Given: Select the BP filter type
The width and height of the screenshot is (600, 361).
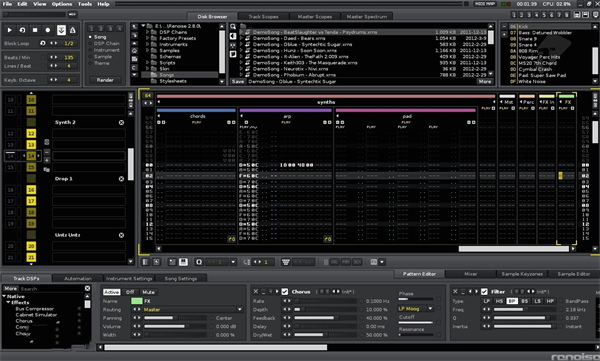Looking at the screenshot, I should (512, 301).
